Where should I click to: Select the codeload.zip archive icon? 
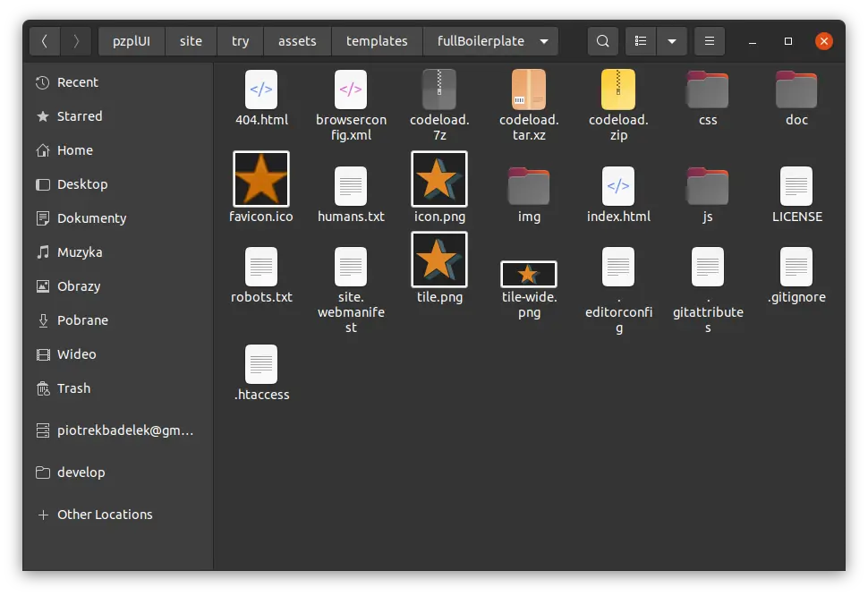618,89
